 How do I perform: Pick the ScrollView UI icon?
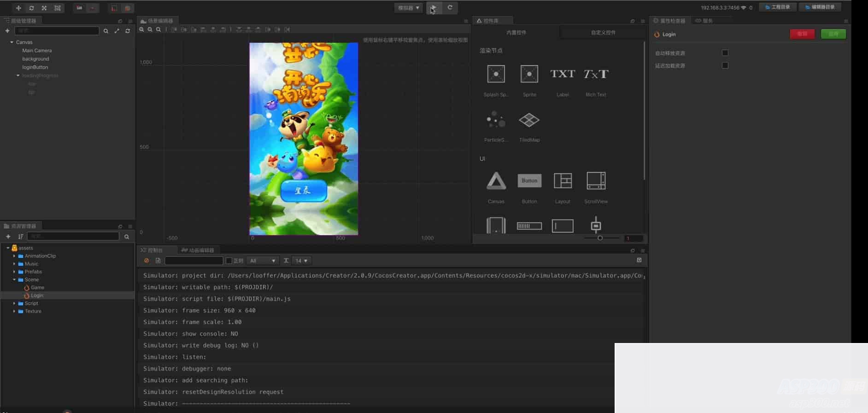click(x=596, y=181)
